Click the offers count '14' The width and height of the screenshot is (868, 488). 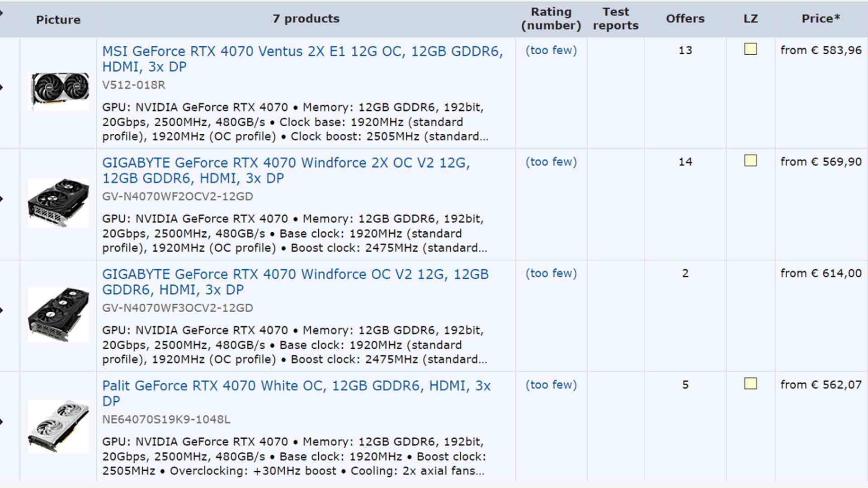pos(685,162)
